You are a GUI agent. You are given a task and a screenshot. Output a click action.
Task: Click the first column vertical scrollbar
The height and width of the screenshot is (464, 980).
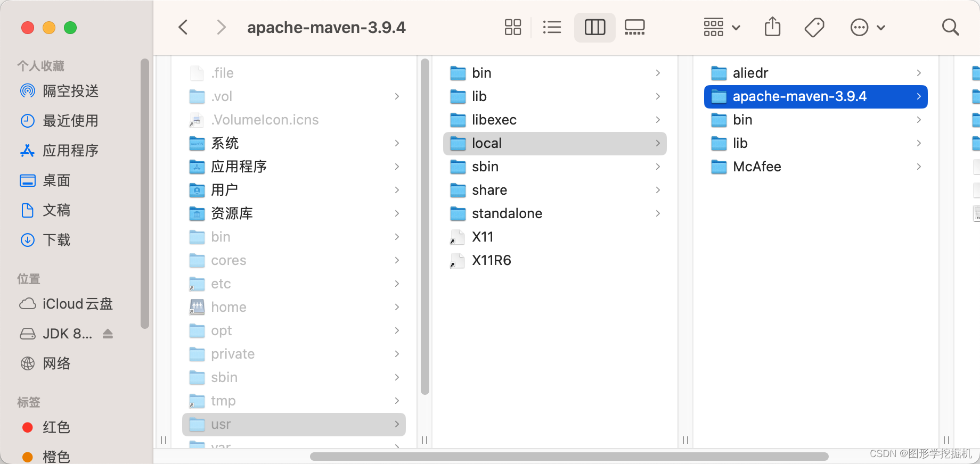click(424, 226)
